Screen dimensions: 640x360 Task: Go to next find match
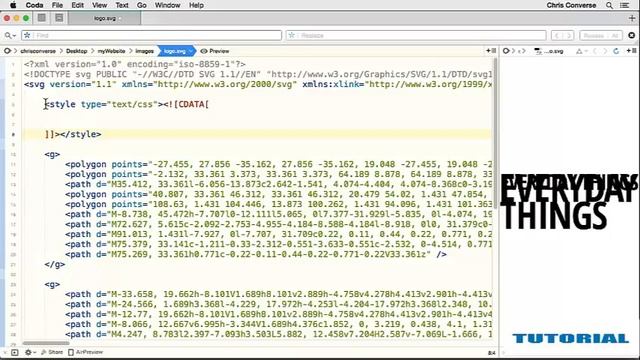pos(569,36)
